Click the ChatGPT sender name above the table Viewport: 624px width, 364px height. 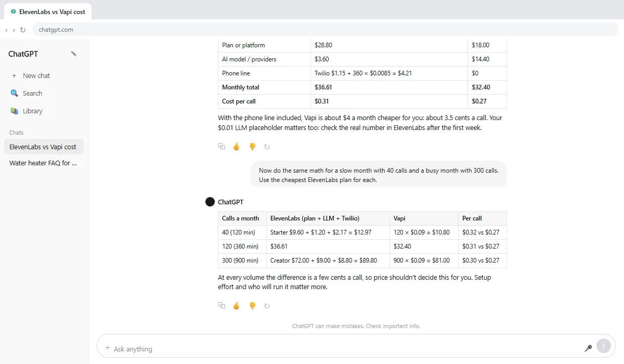tap(230, 202)
